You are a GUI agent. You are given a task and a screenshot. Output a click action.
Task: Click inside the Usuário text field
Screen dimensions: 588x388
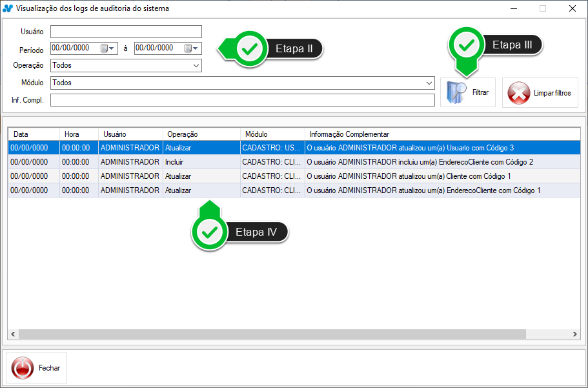pos(126,32)
